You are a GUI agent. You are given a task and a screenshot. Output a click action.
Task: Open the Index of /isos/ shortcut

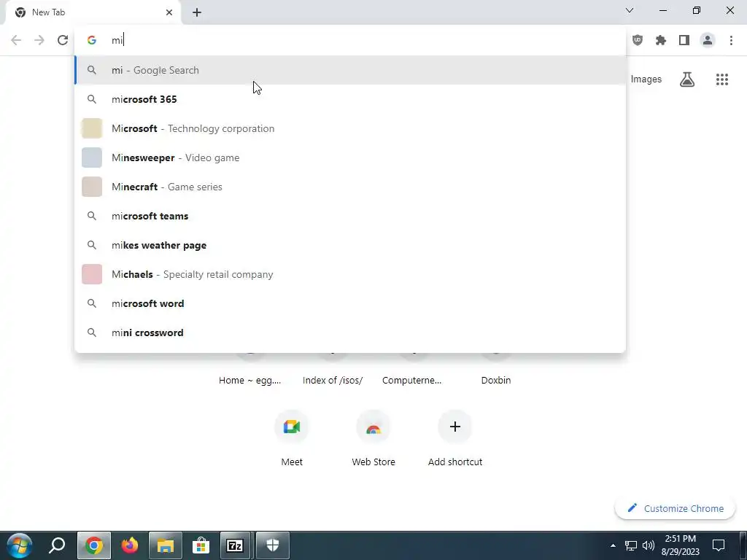point(333,380)
